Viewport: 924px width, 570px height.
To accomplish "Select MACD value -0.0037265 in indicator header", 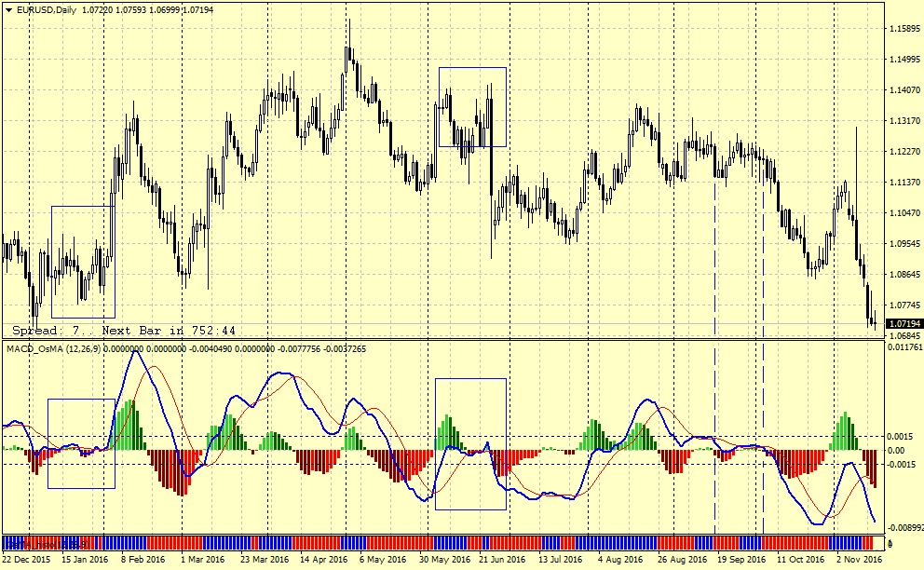I will pyautogui.click(x=345, y=349).
